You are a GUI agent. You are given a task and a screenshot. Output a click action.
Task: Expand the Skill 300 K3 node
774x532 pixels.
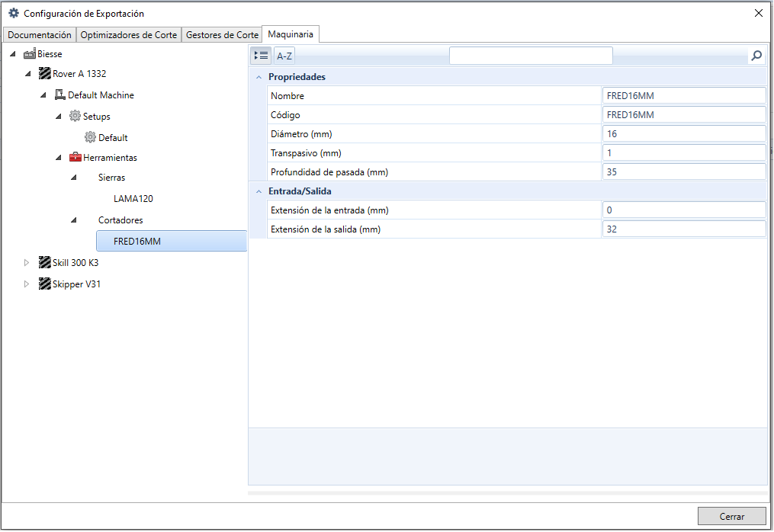click(27, 262)
